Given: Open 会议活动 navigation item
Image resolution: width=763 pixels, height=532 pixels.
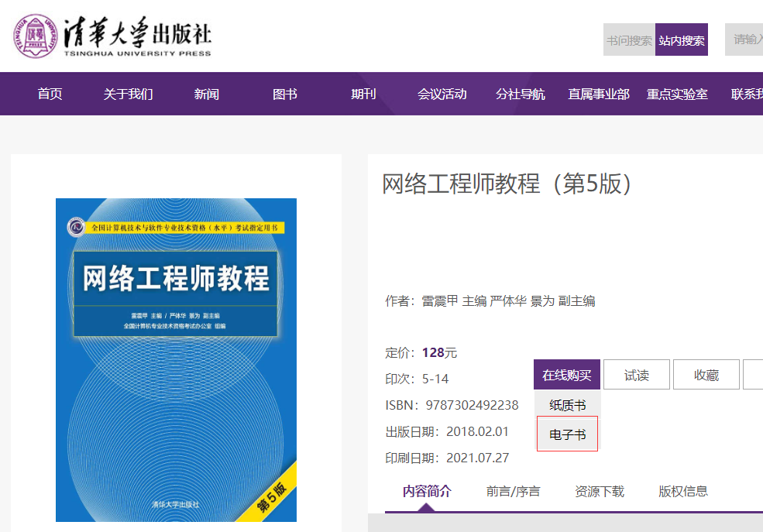Looking at the screenshot, I should 442,94.
